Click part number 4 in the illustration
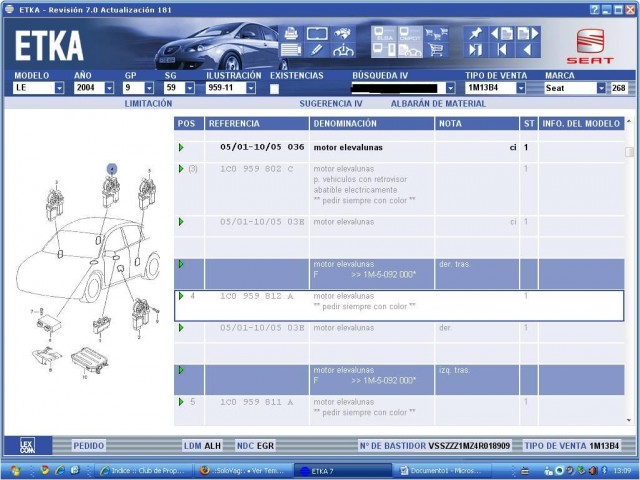The width and height of the screenshot is (640, 480). pyautogui.click(x=112, y=169)
